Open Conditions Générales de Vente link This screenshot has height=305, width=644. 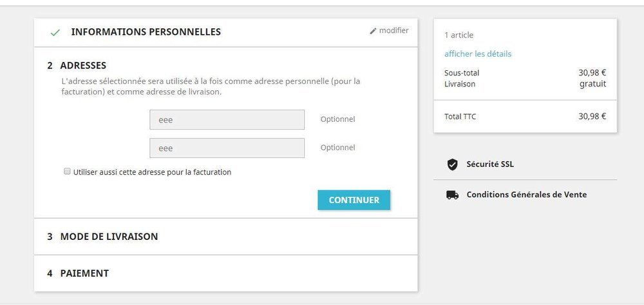pos(526,195)
